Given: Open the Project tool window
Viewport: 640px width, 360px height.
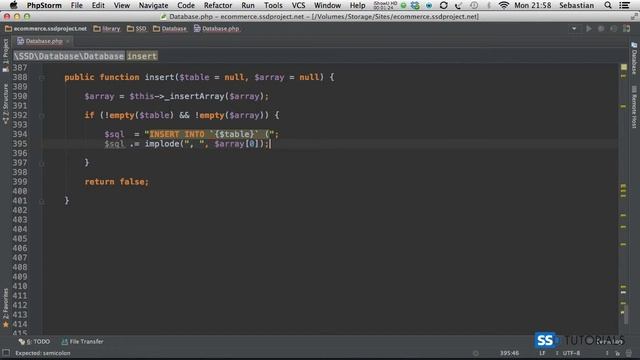Looking at the screenshot, I should (5, 55).
